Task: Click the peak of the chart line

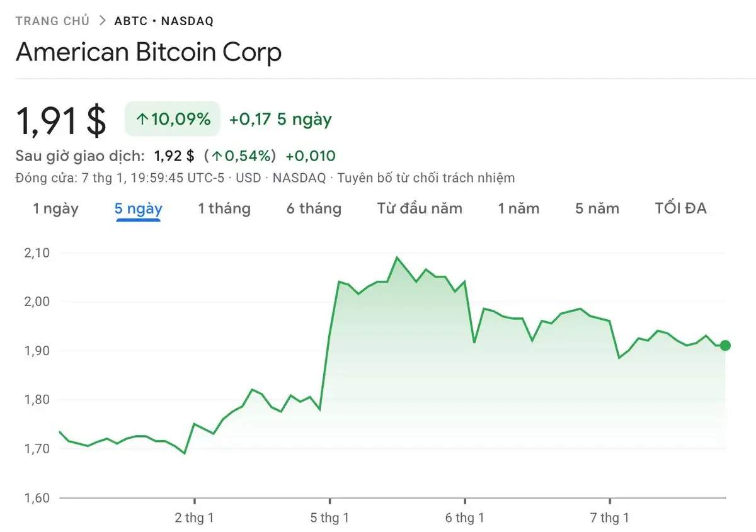Action: (x=397, y=256)
